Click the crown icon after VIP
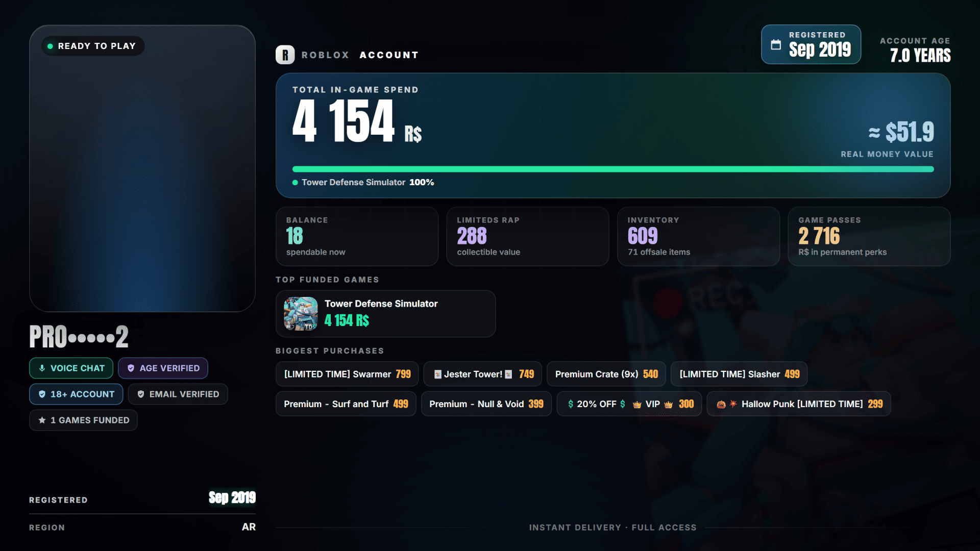The image size is (980, 551). 669,405
